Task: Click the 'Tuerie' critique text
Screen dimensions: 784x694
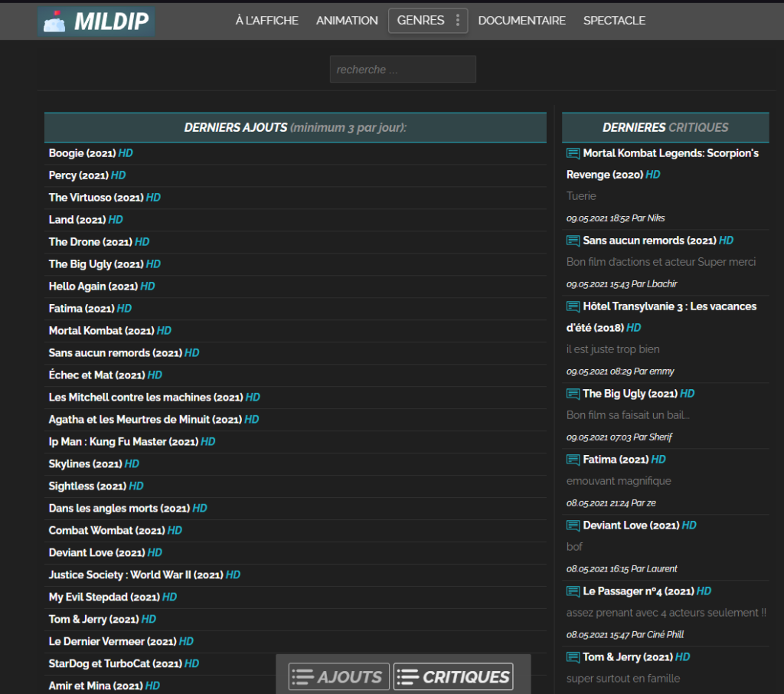Action: tap(581, 196)
